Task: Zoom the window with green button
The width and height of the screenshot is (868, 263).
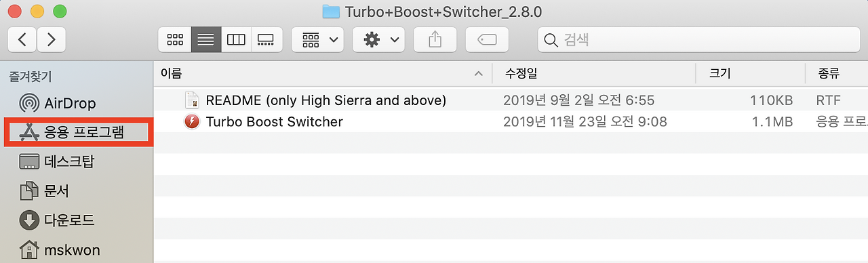Action: (60, 11)
